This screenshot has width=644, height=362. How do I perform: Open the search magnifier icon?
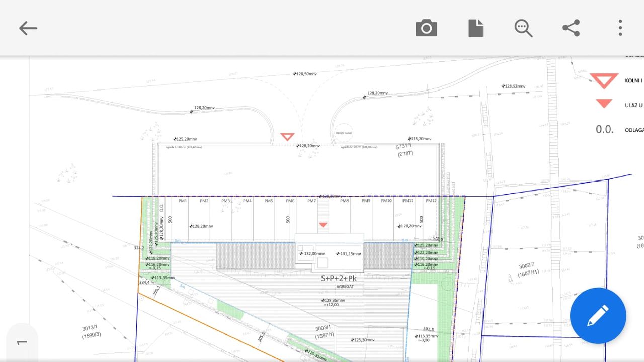pyautogui.click(x=523, y=28)
